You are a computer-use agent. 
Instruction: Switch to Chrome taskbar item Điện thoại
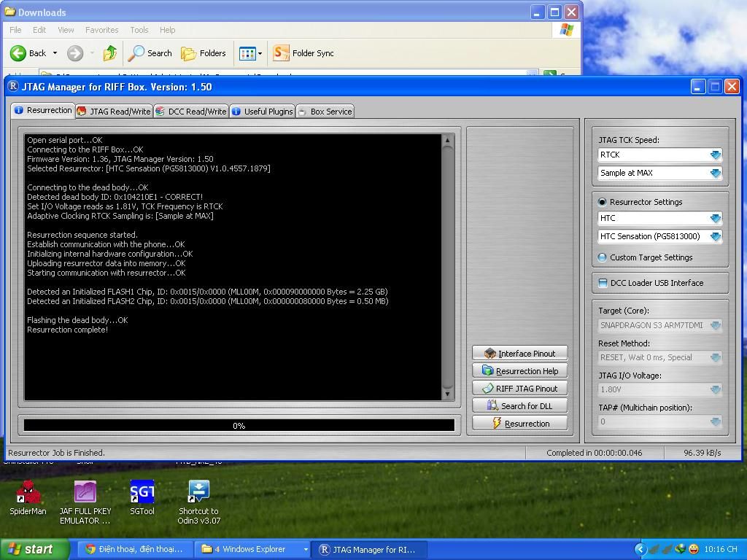[134, 549]
